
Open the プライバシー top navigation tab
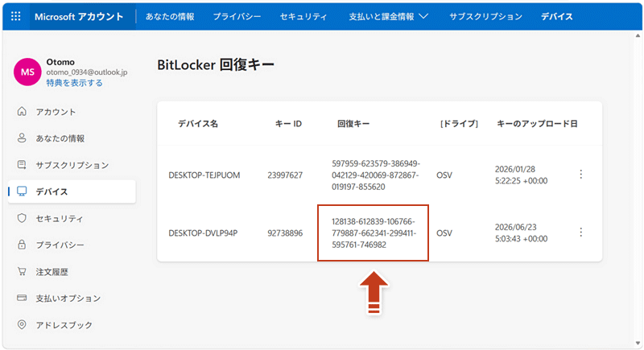tap(237, 16)
